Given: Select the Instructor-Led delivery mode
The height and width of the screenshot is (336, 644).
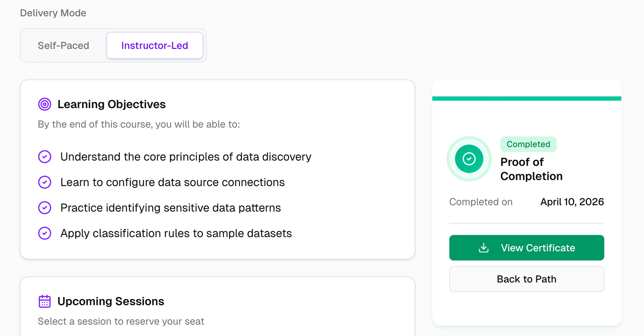Looking at the screenshot, I should 155,45.
